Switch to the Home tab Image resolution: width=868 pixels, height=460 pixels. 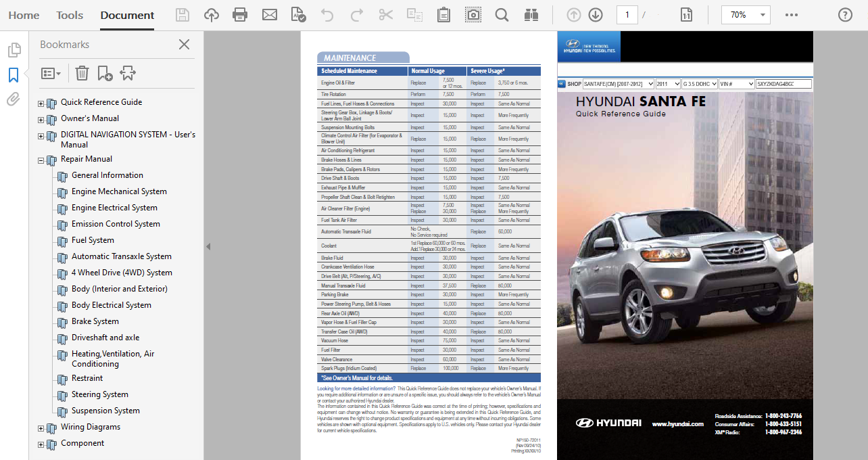[24, 15]
